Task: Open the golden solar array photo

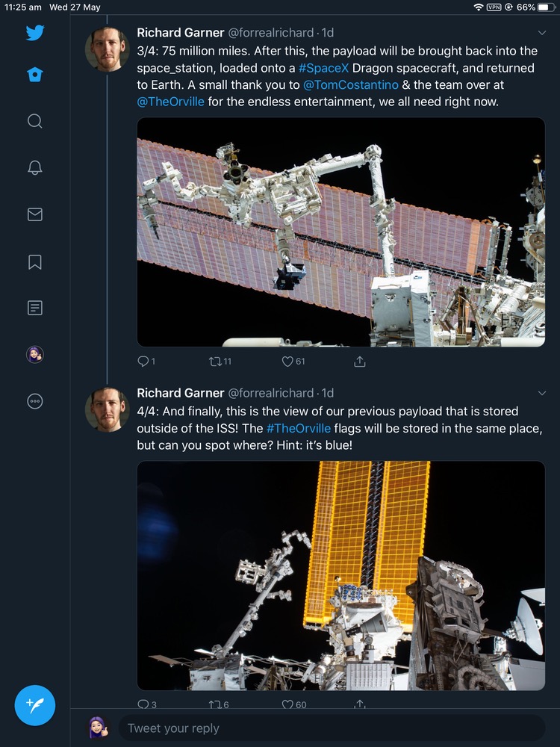Action: pos(340,575)
